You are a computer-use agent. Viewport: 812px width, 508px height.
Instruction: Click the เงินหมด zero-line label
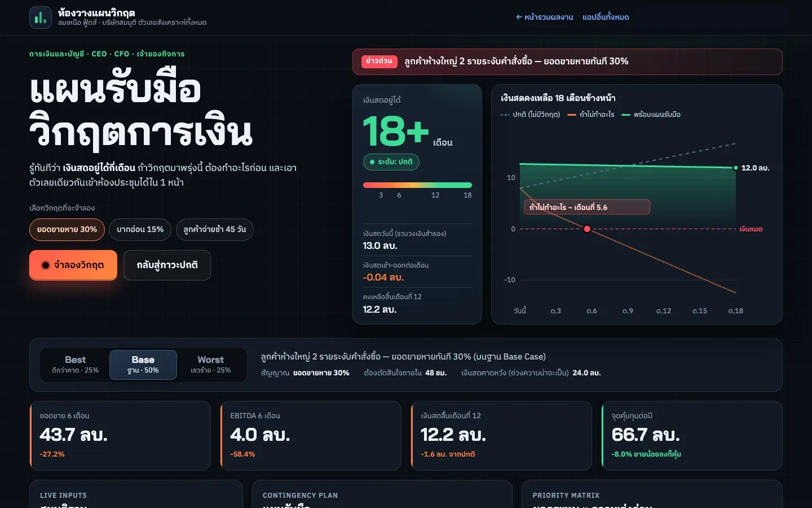click(x=751, y=229)
